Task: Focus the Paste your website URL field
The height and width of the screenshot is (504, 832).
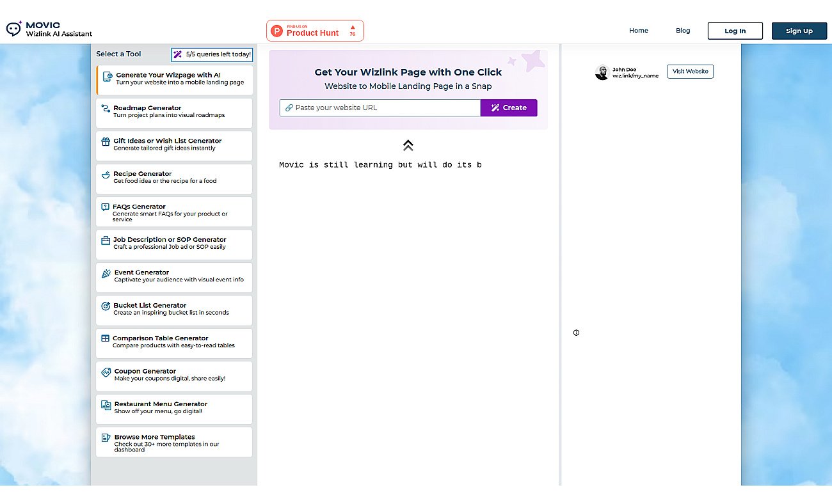Action: (380, 108)
